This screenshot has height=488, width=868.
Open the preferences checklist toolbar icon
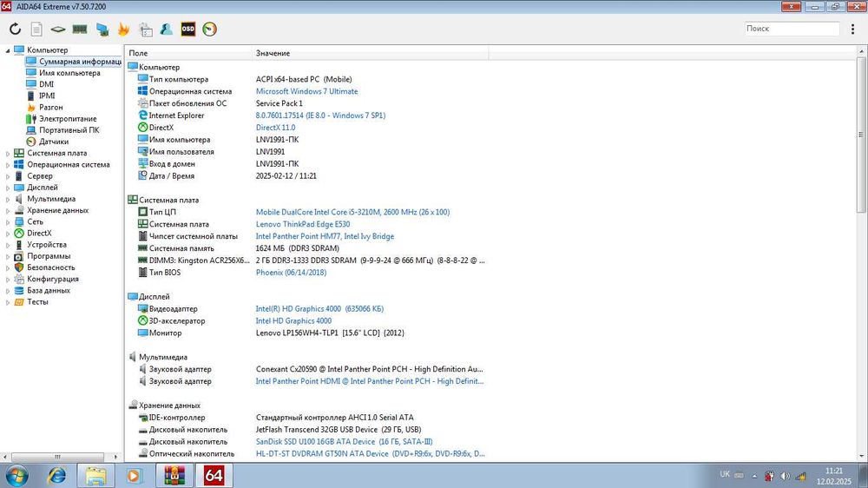tap(146, 30)
